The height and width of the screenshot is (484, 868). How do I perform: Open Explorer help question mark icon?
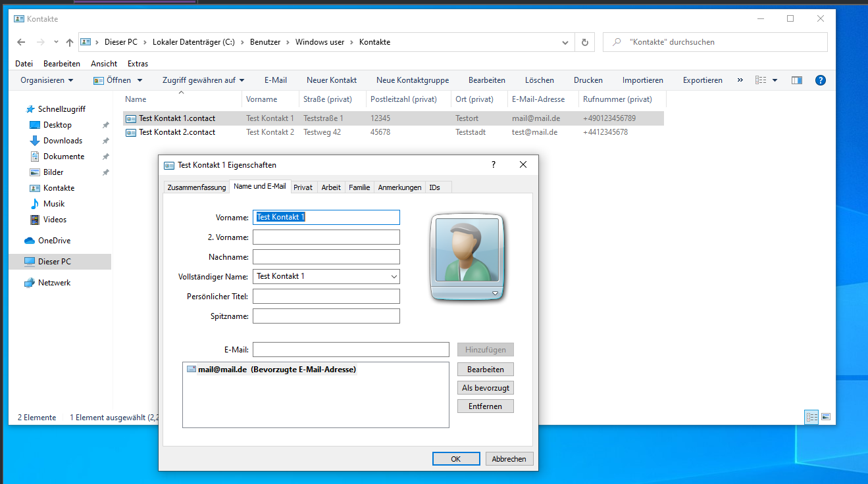tap(821, 80)
